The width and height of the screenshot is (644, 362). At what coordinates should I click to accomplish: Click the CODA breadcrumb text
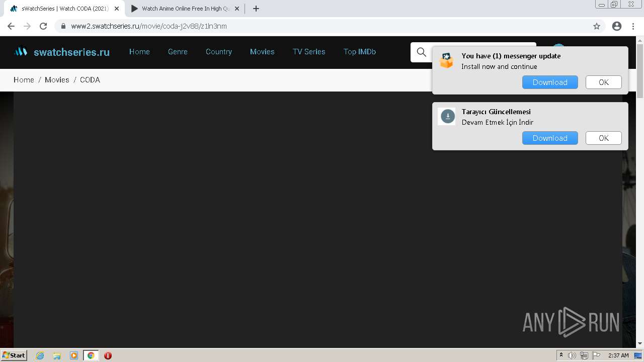(x=90, y=80)
